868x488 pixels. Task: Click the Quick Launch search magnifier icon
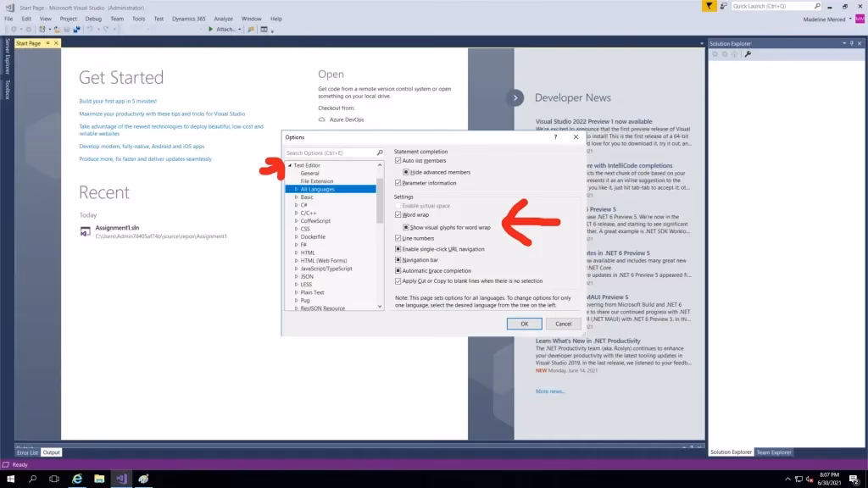pos(817,6)
